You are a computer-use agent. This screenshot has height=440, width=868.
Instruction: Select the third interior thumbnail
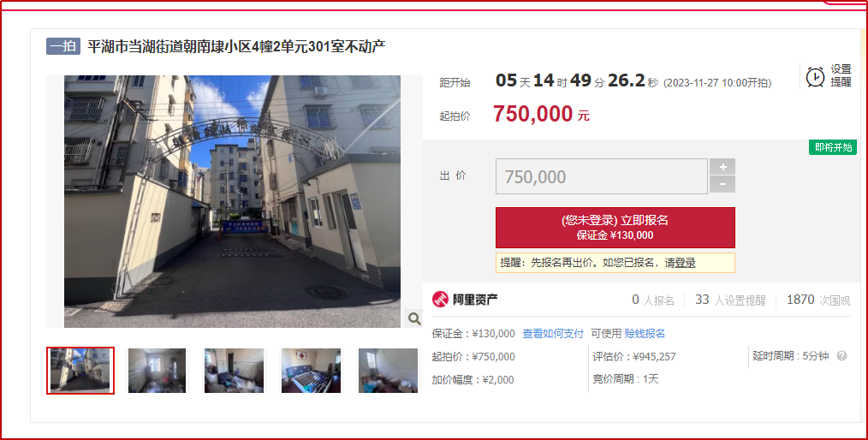click(235, 371)
